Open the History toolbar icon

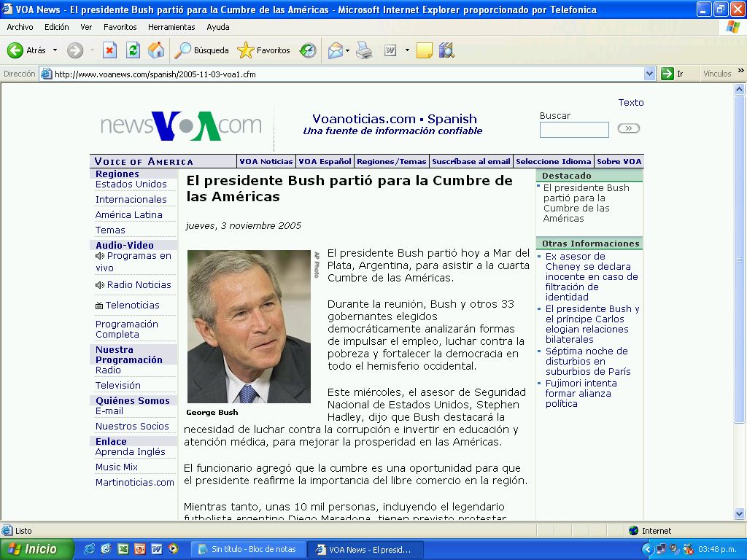(308, 50)
